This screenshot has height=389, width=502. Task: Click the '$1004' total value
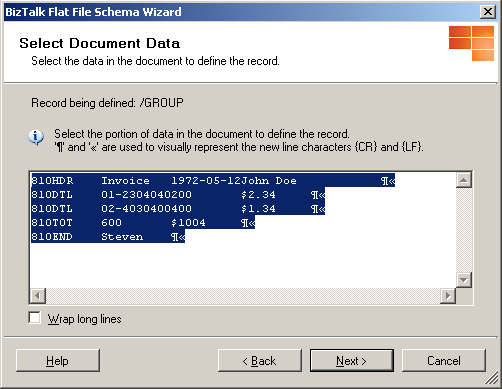188,222
